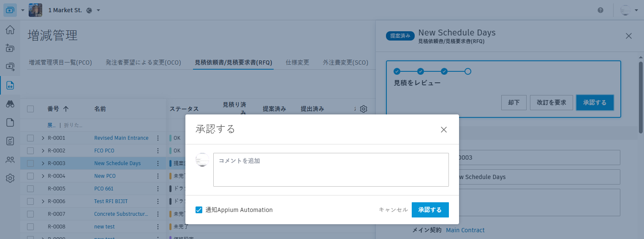Open the binoculars icon in the sidebar
The image size is (644, 239).
10,104
